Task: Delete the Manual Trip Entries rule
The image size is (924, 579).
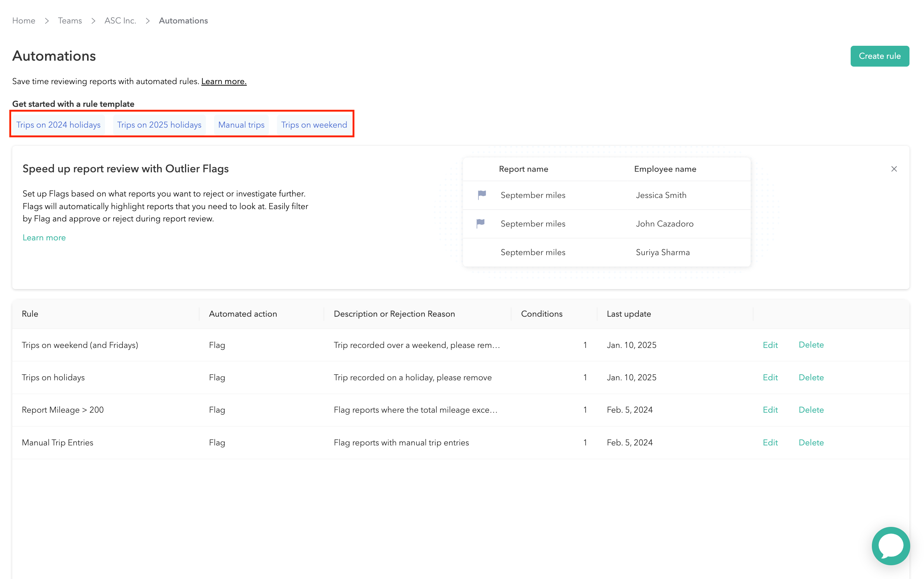Action: click(x=811, y=442)
